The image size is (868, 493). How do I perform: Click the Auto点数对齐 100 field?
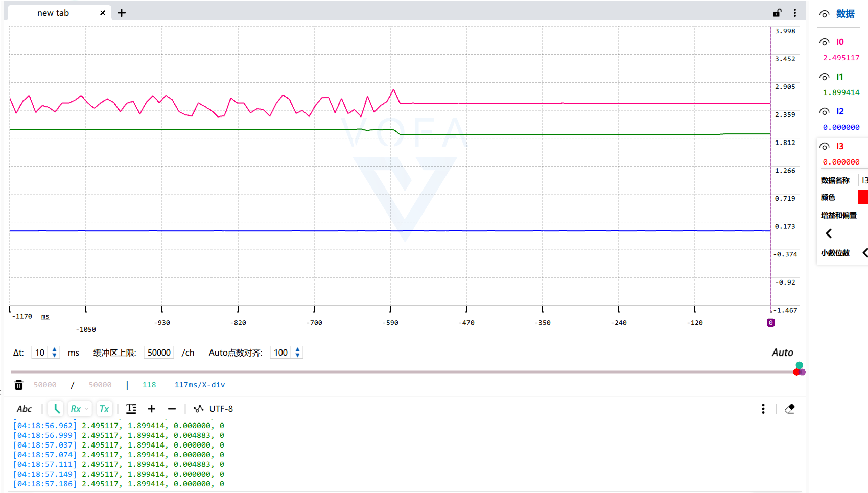[281, 353]
